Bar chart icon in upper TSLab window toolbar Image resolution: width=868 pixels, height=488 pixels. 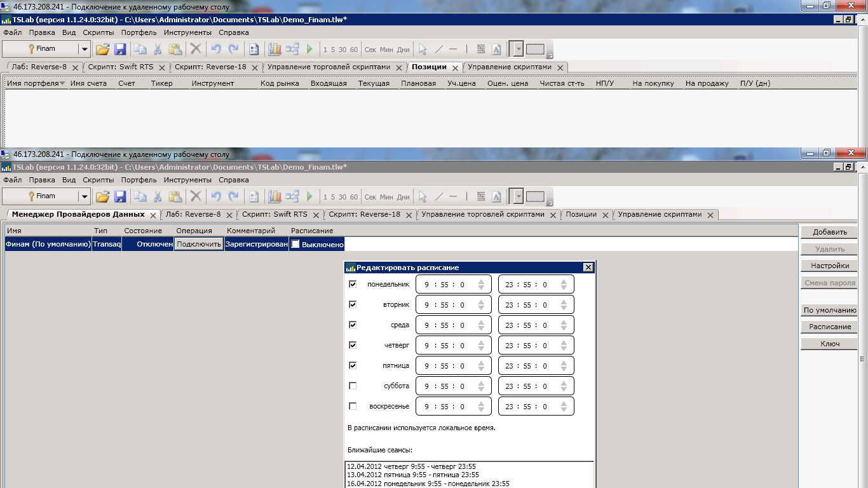275,49
